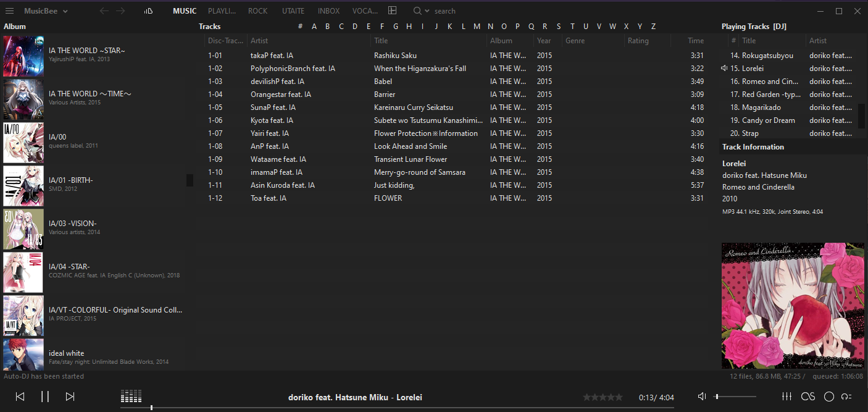Switch to the INBOX tab
This screenshot has height=412, width=868.
[328, 11]
